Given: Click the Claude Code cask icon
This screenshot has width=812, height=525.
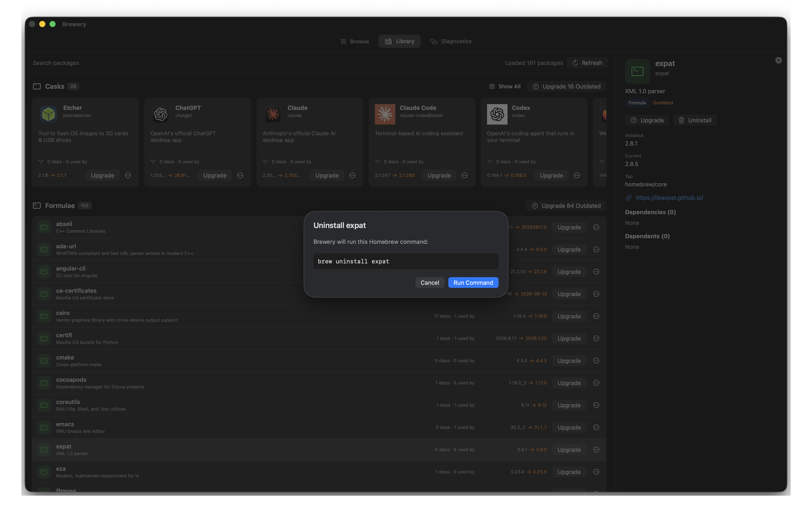Looking at the screenshot, I should [385, 114].
